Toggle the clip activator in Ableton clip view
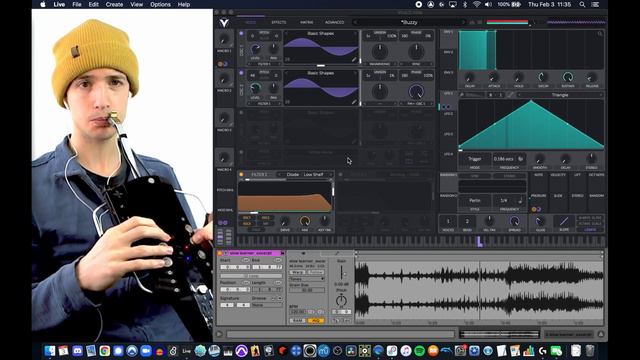The image size is (640, 360). [220, 253]
